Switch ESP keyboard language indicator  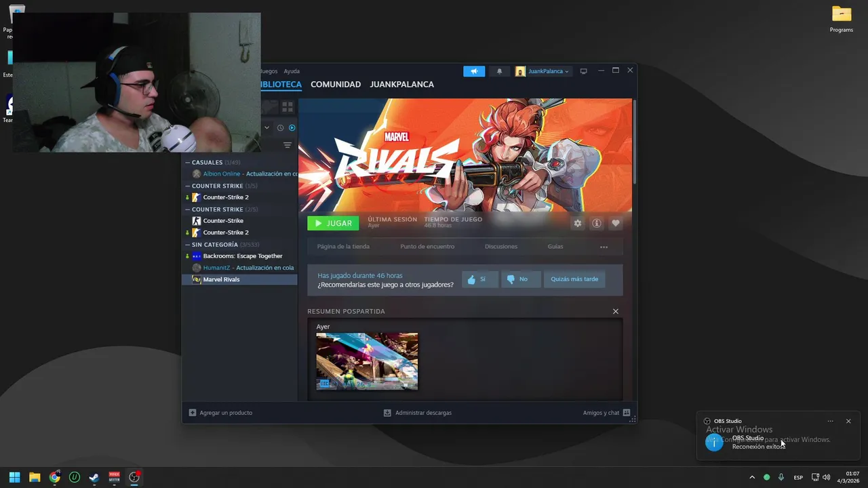798,477
